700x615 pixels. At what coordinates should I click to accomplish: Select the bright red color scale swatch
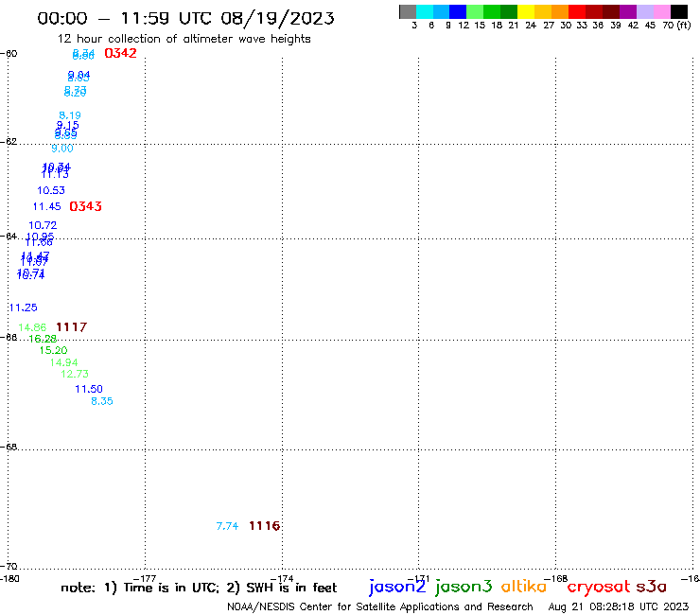coord(577,11)
